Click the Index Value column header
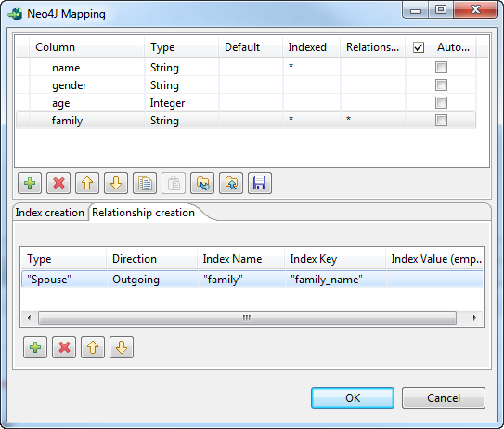Viewport: 504px width, 429px height. 434,259
